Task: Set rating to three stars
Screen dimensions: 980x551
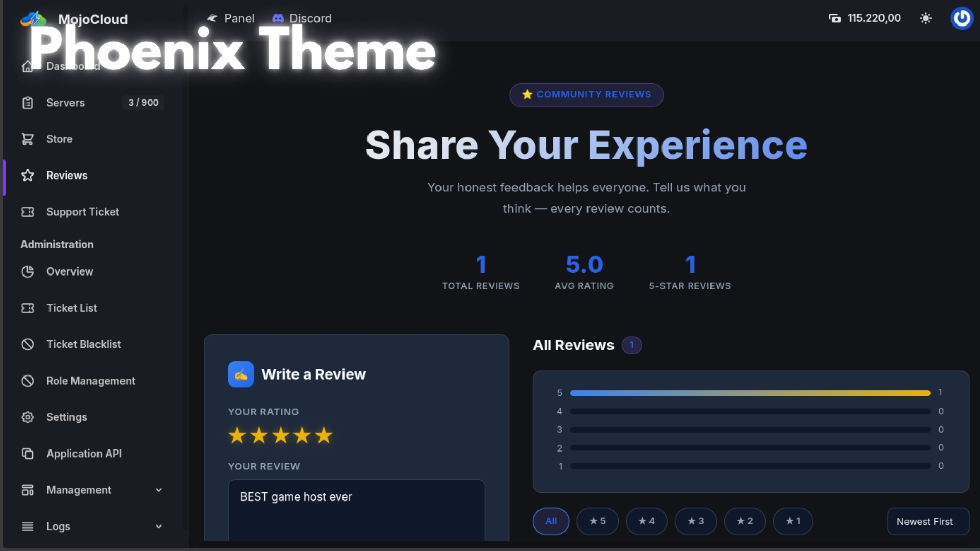Action: (281, 436)
